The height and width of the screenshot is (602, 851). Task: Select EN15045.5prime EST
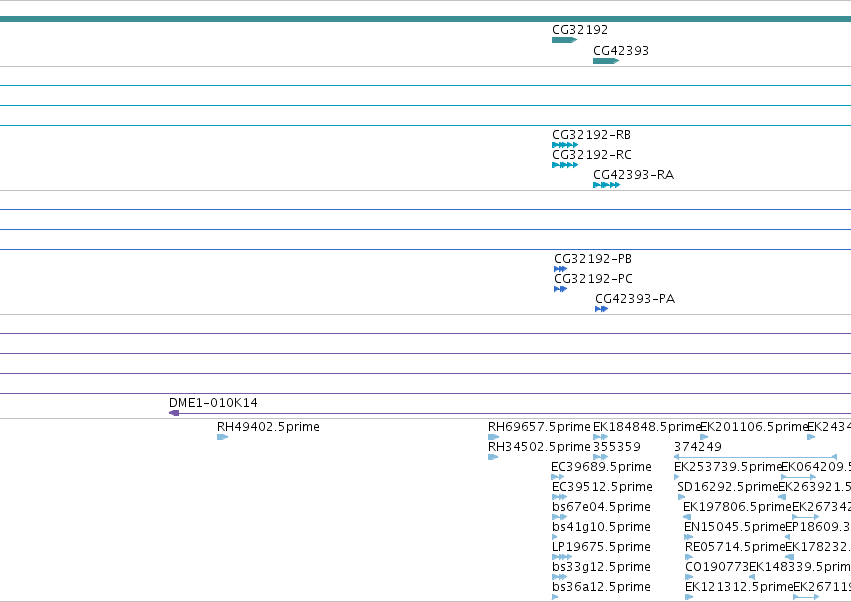click(x=734, y=527)
